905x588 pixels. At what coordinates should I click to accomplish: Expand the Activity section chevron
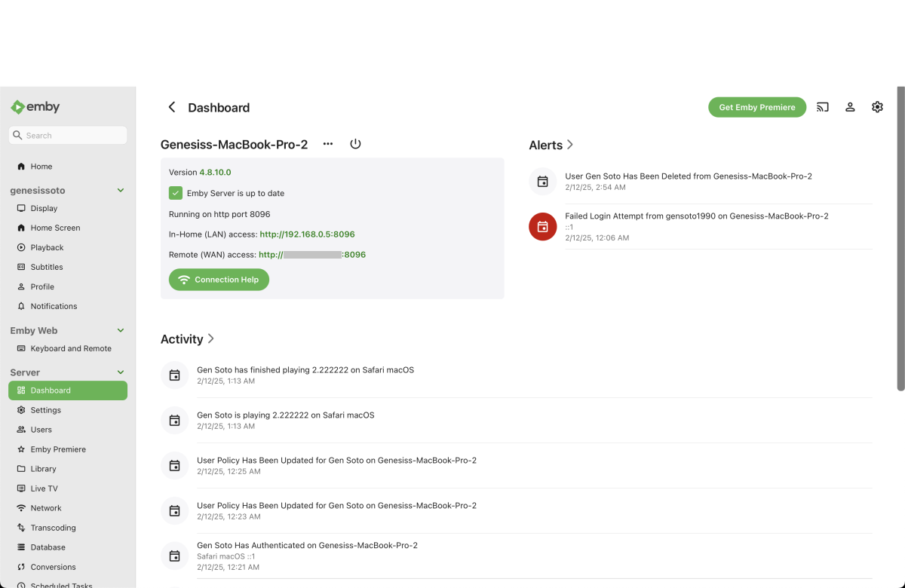[211, 339]
